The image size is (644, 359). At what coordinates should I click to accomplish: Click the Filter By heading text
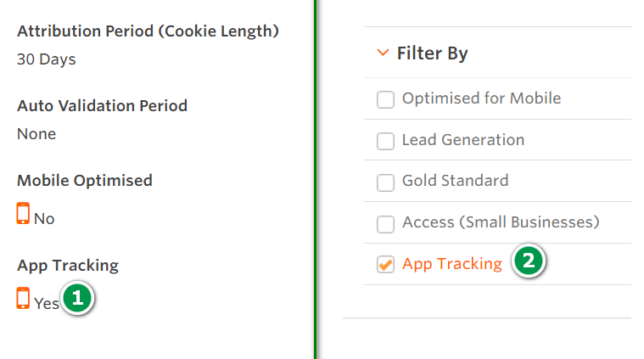pyautogui.click(x=433, y=54)
